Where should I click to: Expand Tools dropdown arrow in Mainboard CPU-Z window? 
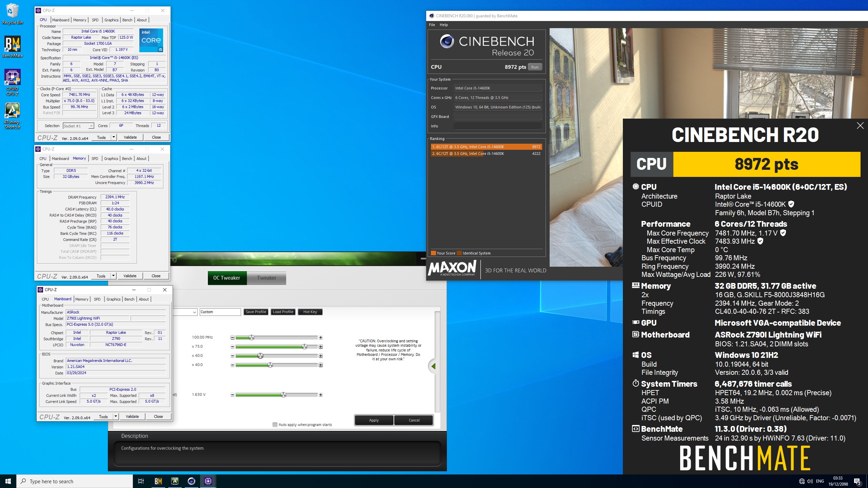[116, 416]
